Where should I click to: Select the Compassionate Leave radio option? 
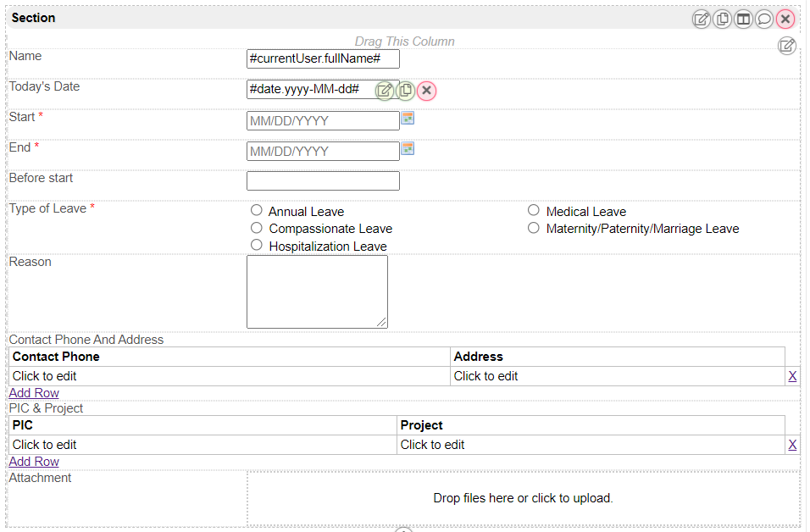click(x=257, y=228)
